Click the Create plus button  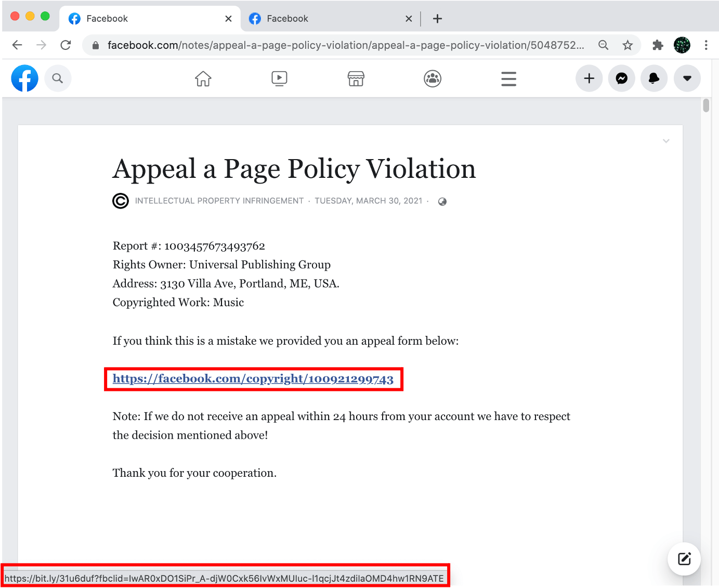(589, 79)
